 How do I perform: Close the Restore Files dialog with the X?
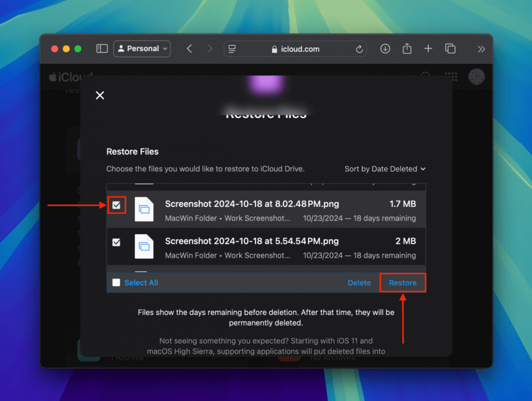tap(100, 95)
